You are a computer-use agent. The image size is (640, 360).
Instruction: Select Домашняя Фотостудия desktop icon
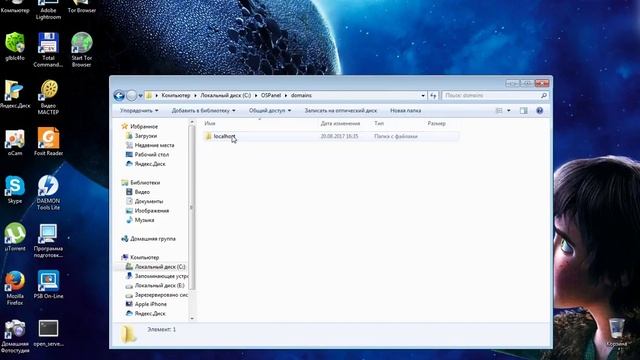click(15, 336)
